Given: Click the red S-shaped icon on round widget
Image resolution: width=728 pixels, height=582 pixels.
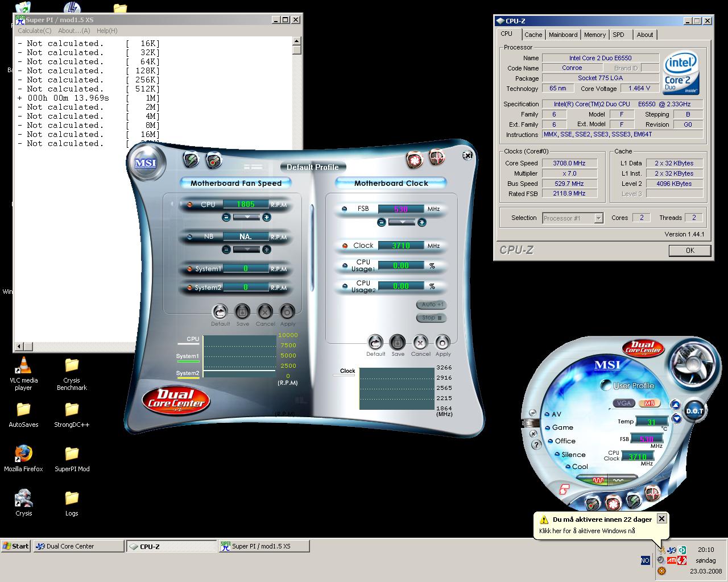Looking at the screenshot, I should [x=564, y=489].
